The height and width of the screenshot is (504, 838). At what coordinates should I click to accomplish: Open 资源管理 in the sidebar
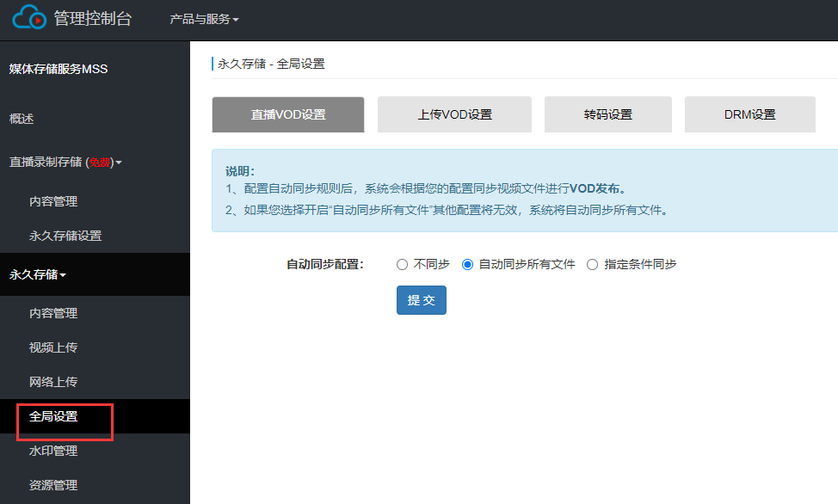53,485
